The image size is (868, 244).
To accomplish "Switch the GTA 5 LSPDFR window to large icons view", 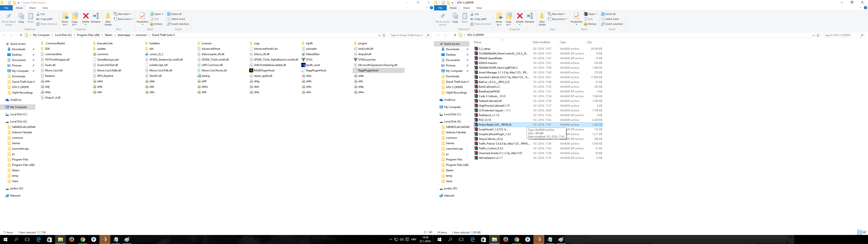I will [865, 232].
